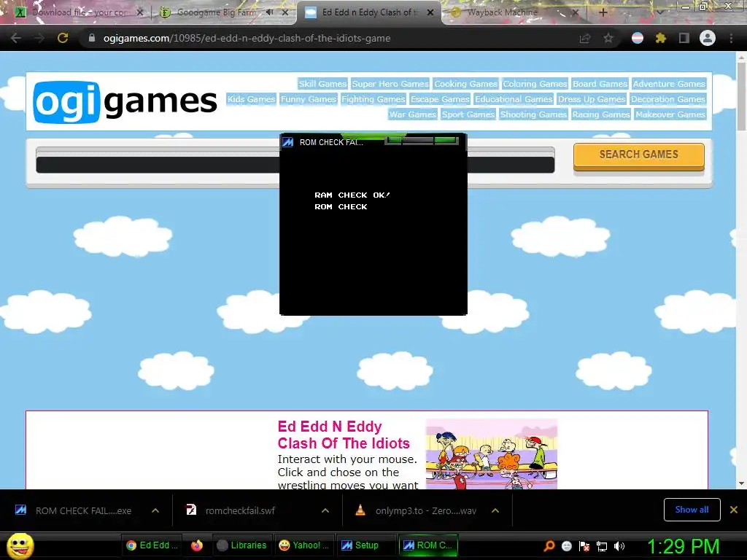The height and width of the screenshot is (560, 747).
Task: Open the Decoration Games category
Action: (667, 99)
